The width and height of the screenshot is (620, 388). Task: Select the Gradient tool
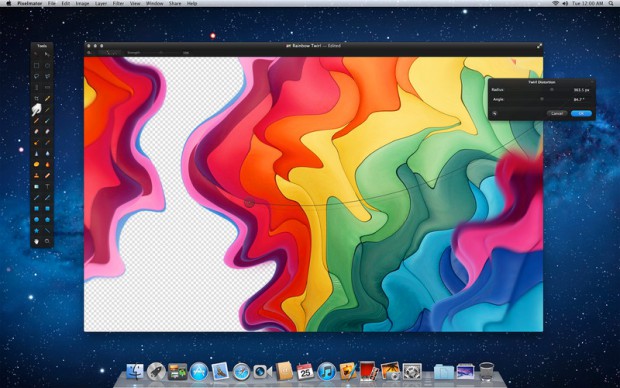click(x=36, y=186)
